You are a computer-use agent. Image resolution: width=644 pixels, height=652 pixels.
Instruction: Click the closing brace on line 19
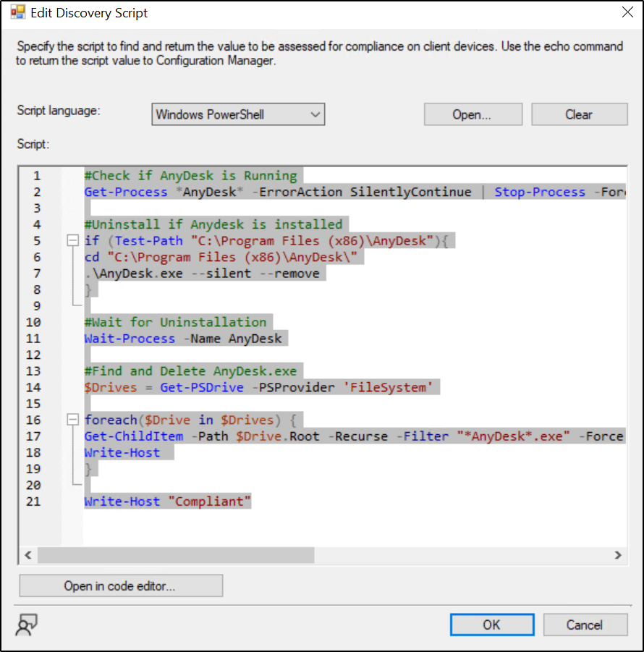click(88, 469)
